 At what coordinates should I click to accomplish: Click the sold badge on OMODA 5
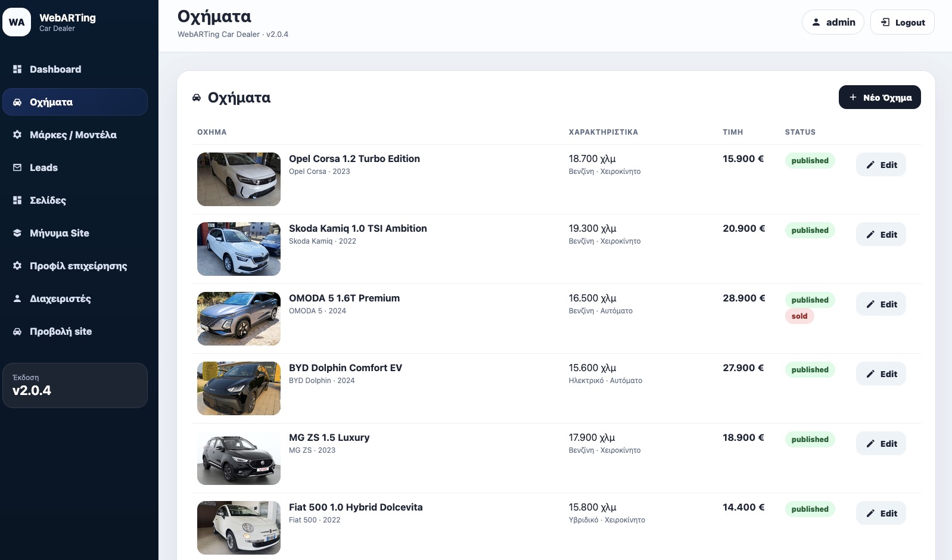(x=799, y=316)
